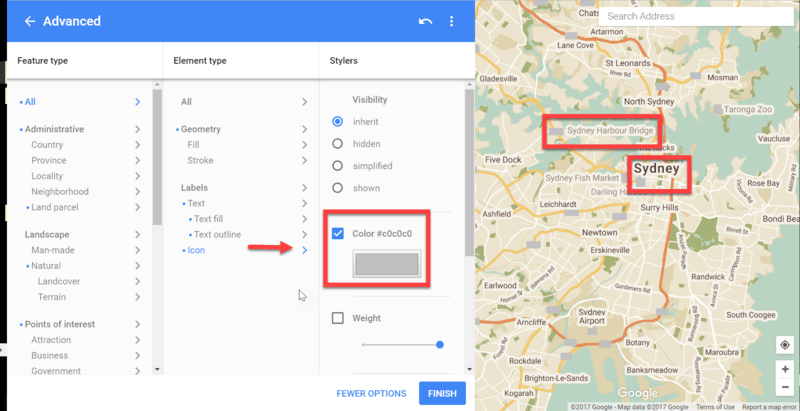Click Sydney Fish Market map label

tap(582, 178)
